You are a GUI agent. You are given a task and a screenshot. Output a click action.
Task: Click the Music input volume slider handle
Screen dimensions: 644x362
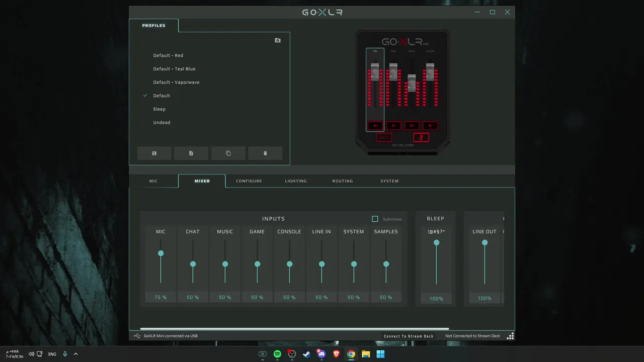225,264
